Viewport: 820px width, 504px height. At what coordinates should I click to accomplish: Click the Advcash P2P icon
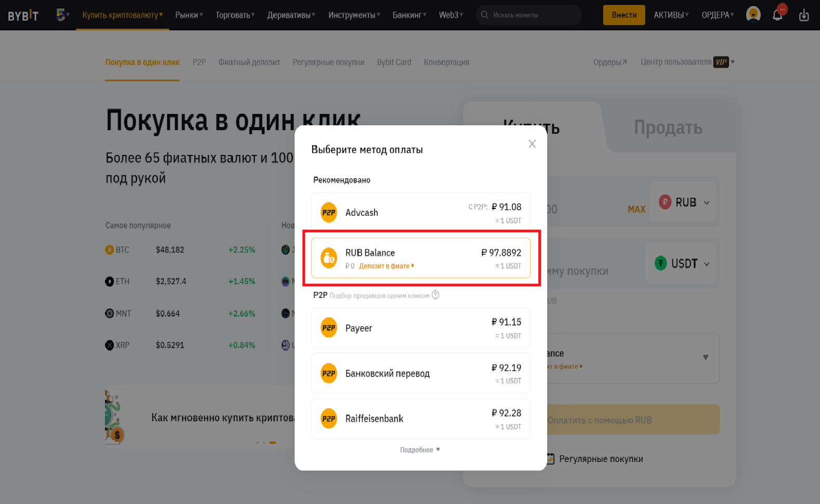click(328, 213)
